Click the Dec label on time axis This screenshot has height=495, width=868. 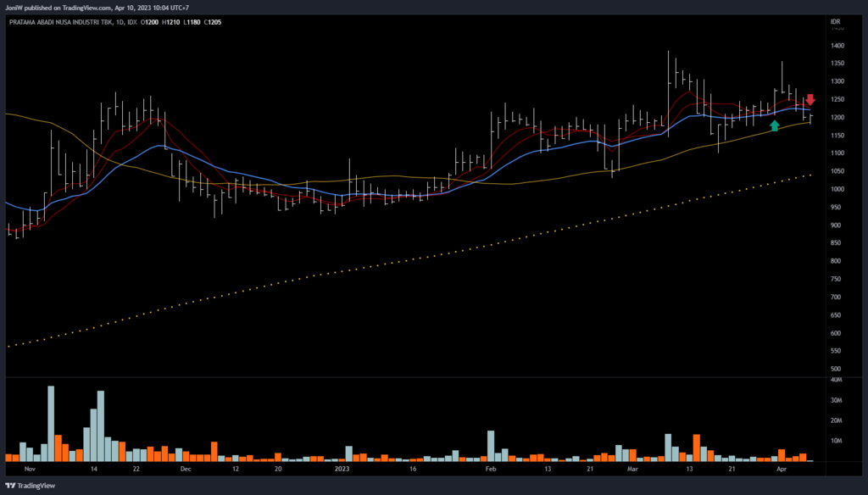tap(186, 468)
